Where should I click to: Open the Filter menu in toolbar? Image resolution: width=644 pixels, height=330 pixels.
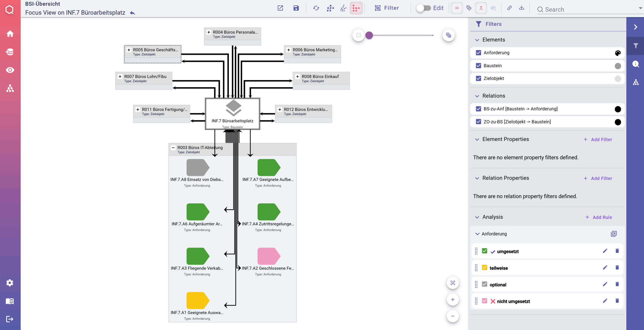pyautogui.click(x=387, y=8)
